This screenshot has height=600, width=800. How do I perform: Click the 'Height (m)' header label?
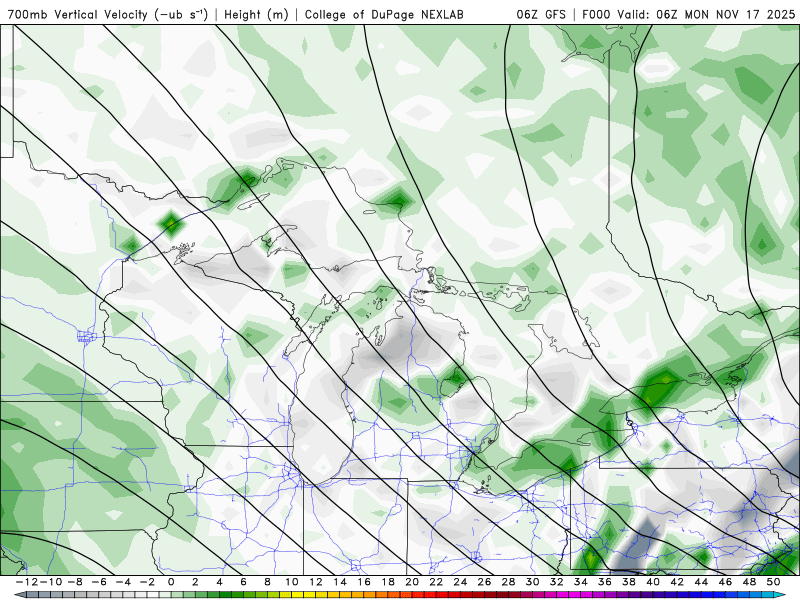point(256,15)
